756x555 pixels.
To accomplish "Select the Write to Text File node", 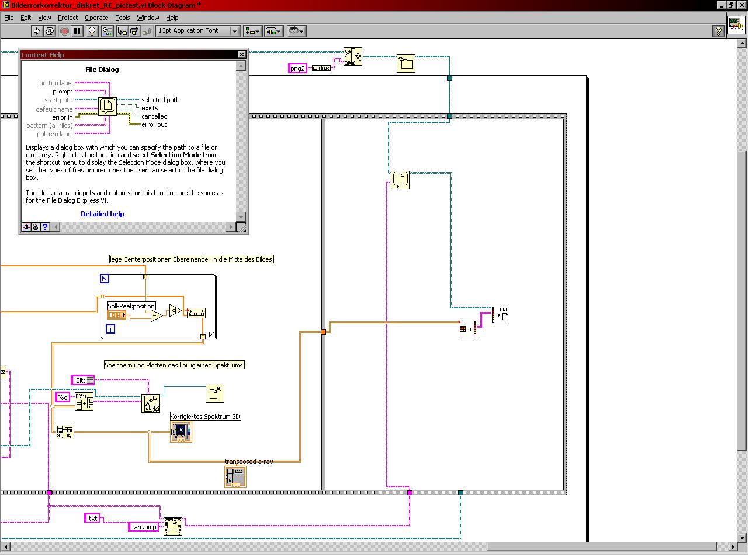I will coord(151,404).
